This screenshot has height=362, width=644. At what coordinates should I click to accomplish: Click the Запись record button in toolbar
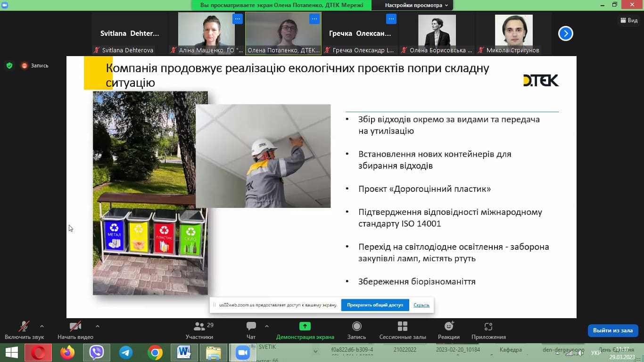coord(356,330)
